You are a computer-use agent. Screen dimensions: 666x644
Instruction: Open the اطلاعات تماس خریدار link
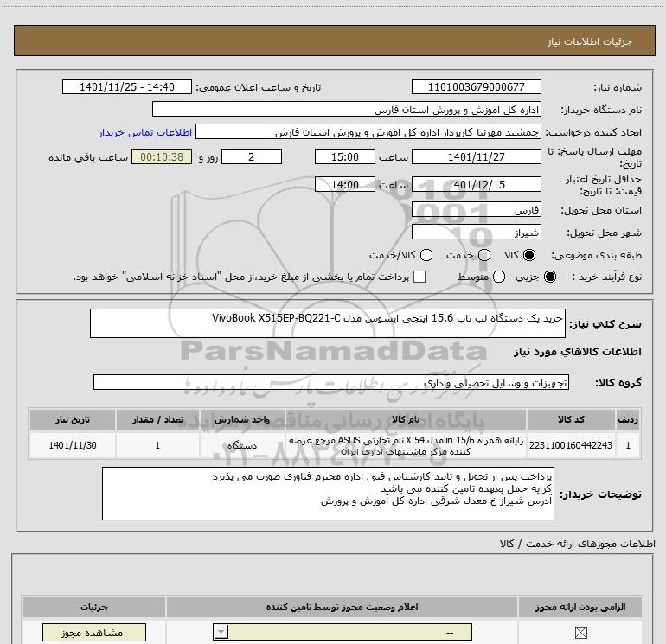coord(145,132)
